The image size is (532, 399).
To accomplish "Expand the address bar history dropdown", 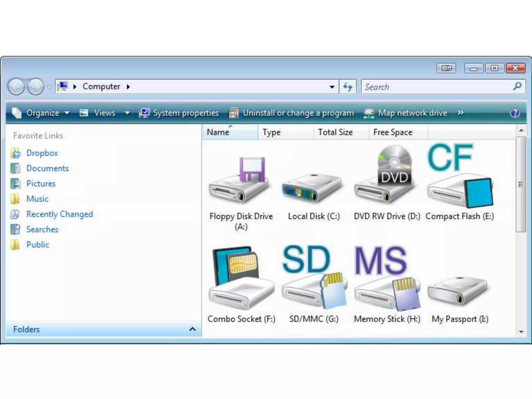I will 332,87.
